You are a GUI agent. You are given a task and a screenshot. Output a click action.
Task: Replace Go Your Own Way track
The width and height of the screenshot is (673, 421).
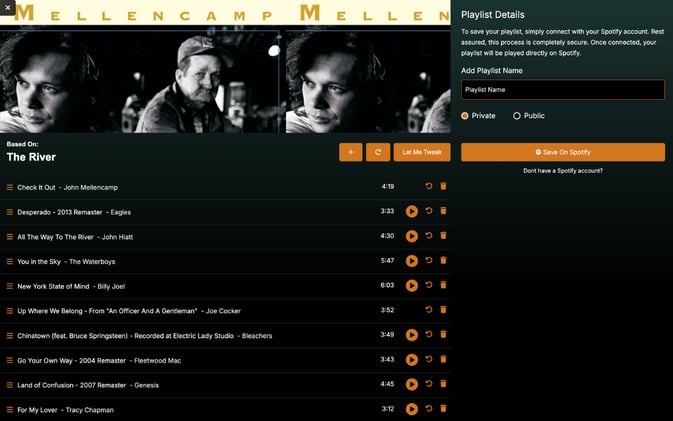pyautogui.click(x=428, y=359)
